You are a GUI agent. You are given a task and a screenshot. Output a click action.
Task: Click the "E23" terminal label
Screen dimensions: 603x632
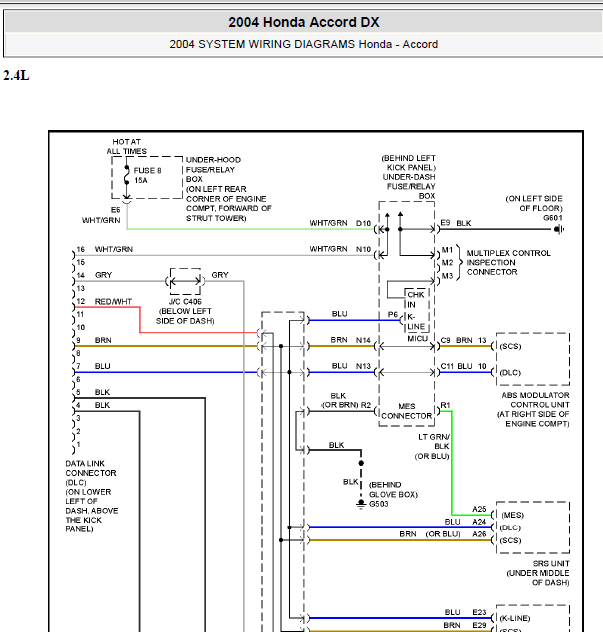[479, 612]
